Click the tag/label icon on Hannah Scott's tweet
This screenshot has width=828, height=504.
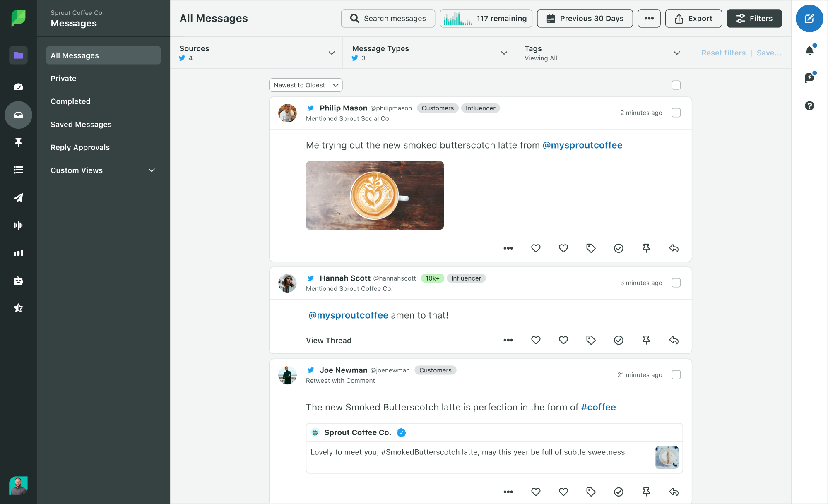591,340
